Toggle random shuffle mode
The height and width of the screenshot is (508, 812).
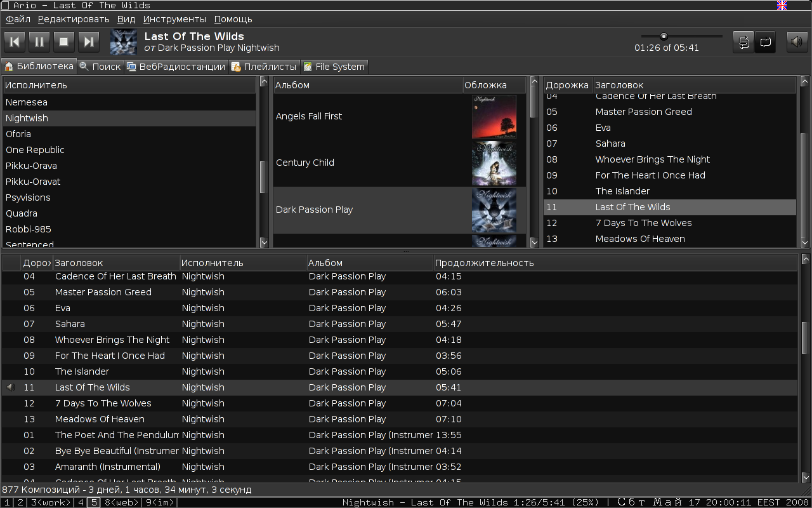coord(743,42)
